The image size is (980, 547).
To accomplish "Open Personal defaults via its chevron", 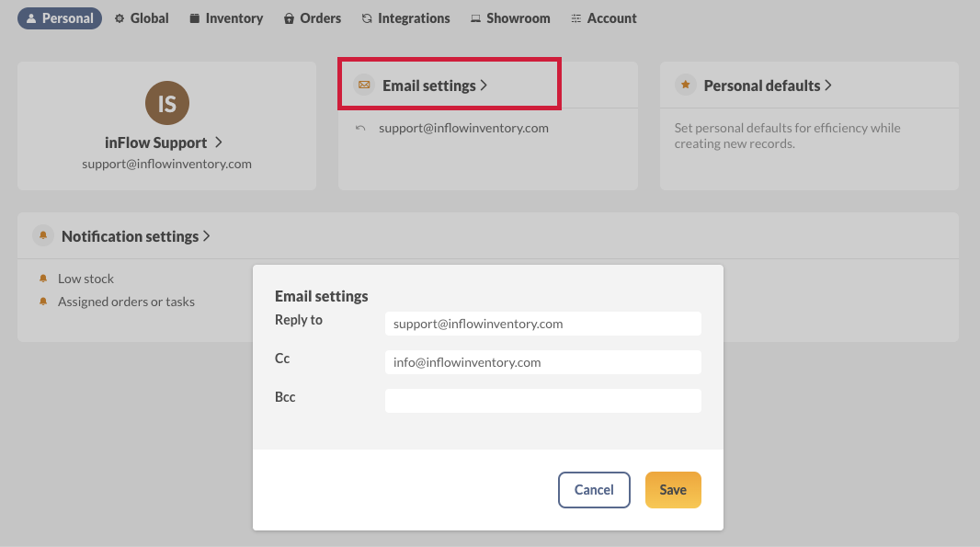I will coord(828,84).
